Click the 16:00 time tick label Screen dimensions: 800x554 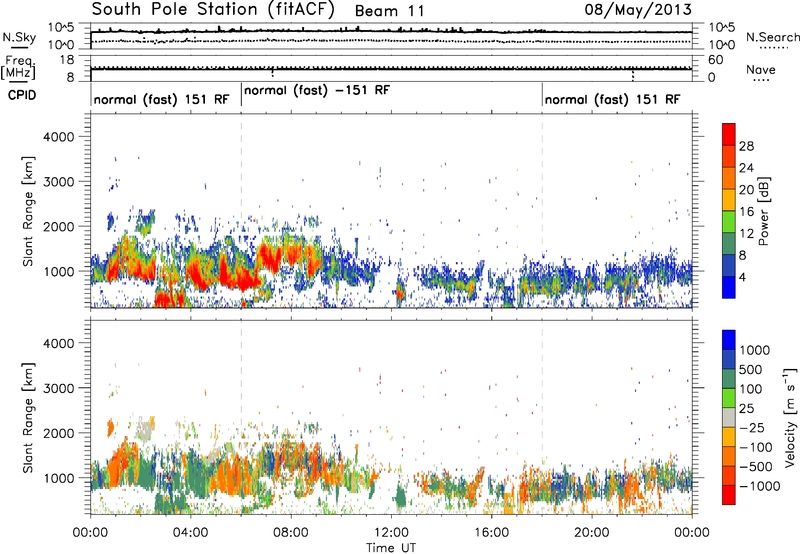coord(491,533)
